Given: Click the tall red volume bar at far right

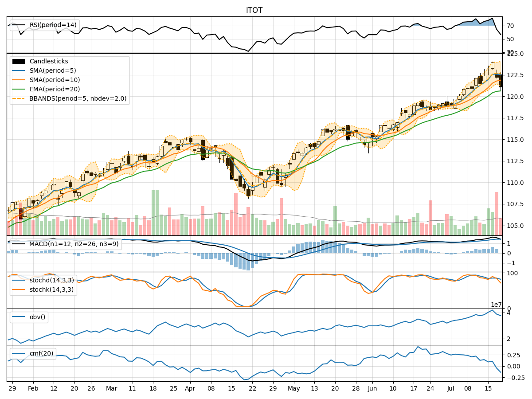Looking at the screenshot, I should (497, 213).
